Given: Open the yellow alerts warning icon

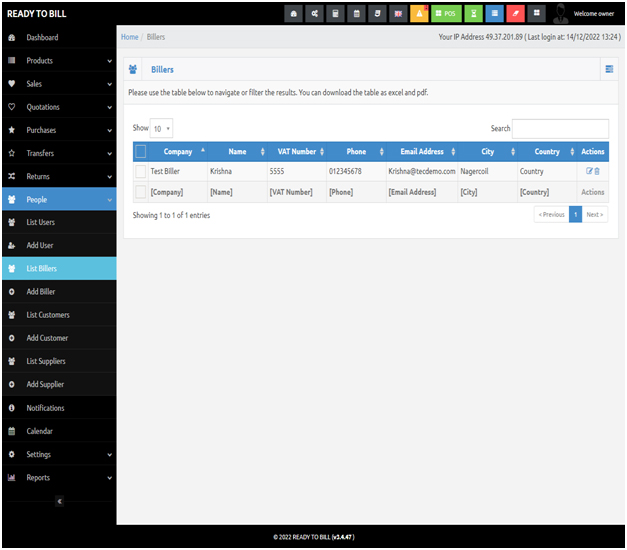Looking at the screenshot, I should point(419,14).
